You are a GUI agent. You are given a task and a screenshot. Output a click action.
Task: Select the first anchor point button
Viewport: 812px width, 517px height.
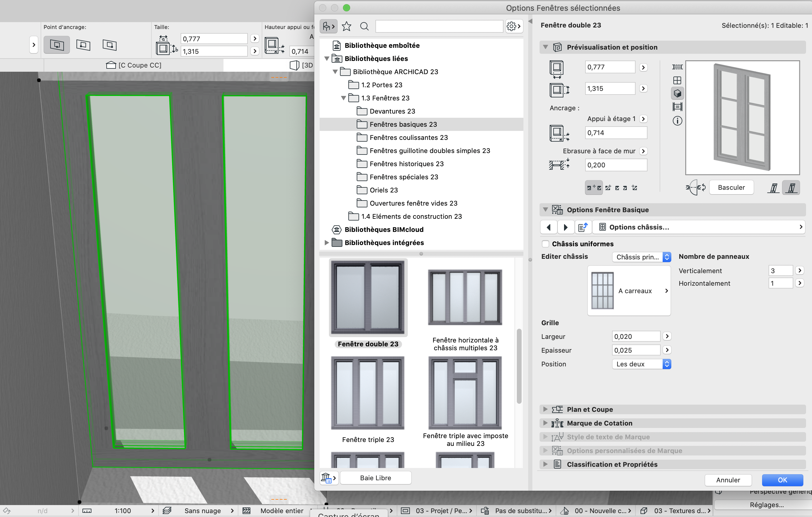57,45
